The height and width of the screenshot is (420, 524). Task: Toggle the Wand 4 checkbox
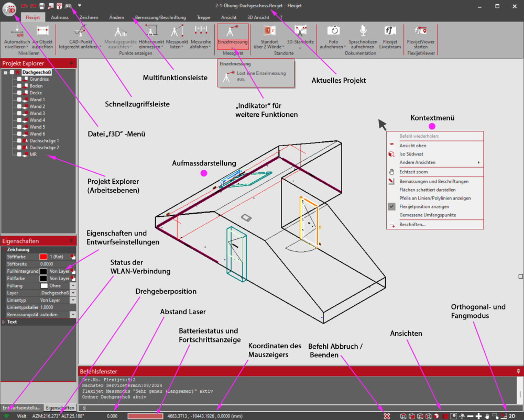pos(19,120)
